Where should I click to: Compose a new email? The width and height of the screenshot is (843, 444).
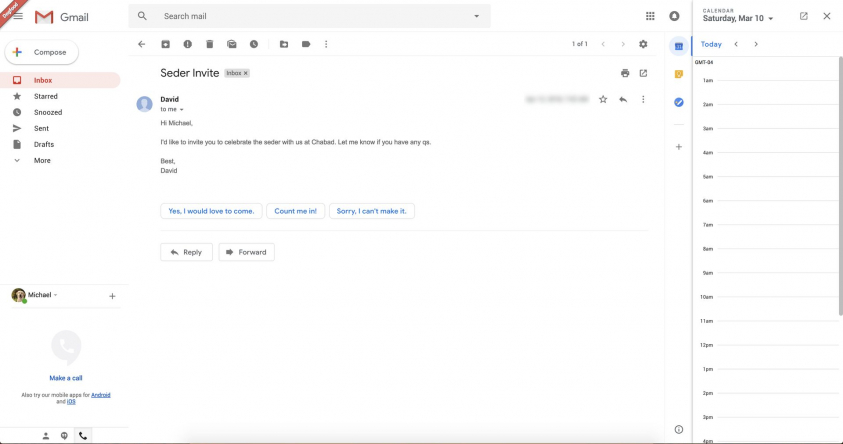tap(42, 52)
